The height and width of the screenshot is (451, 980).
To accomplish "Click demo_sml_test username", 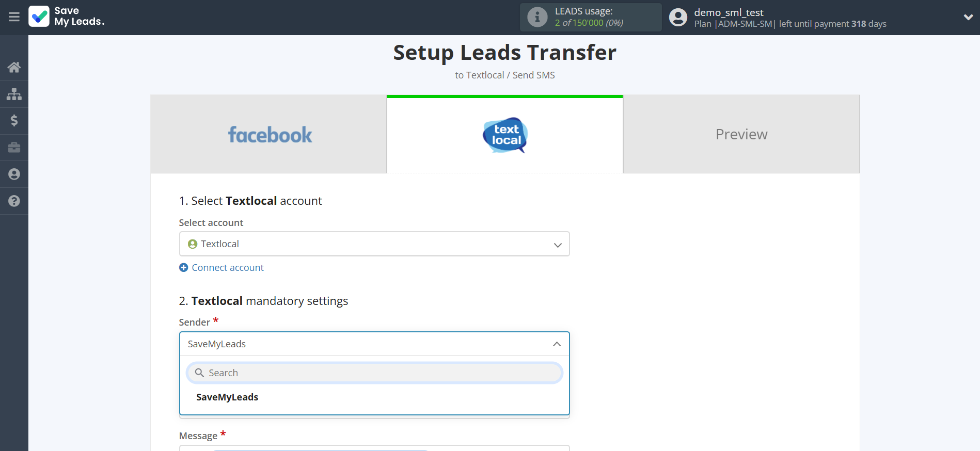I will pyautogui.click(x=729, y=12).
